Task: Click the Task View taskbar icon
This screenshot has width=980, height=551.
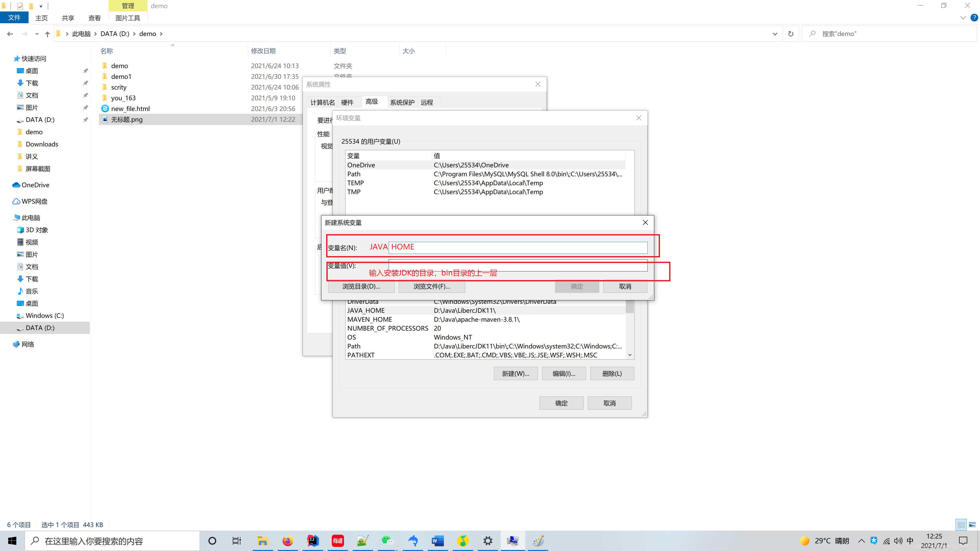Action: point(237,541)
